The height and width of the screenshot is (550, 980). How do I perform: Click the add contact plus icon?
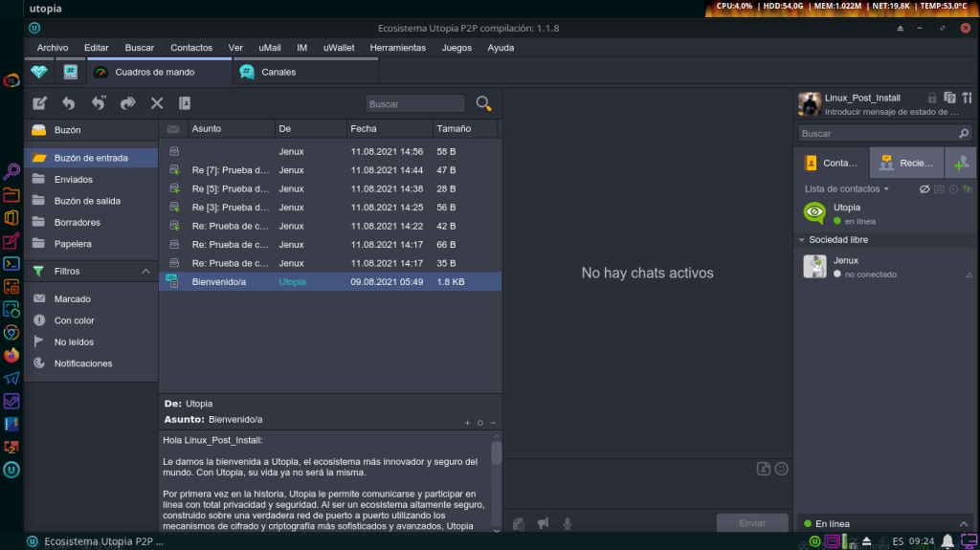[x=961, y=163]
